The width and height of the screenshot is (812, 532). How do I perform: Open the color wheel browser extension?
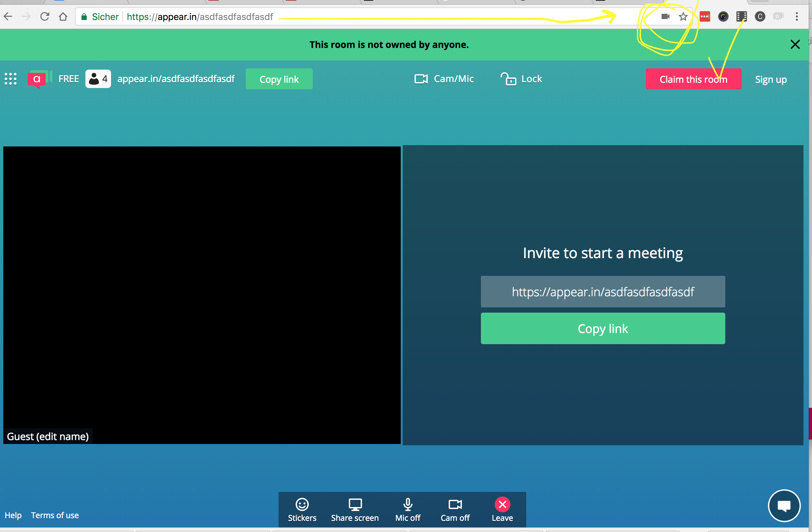723,16
